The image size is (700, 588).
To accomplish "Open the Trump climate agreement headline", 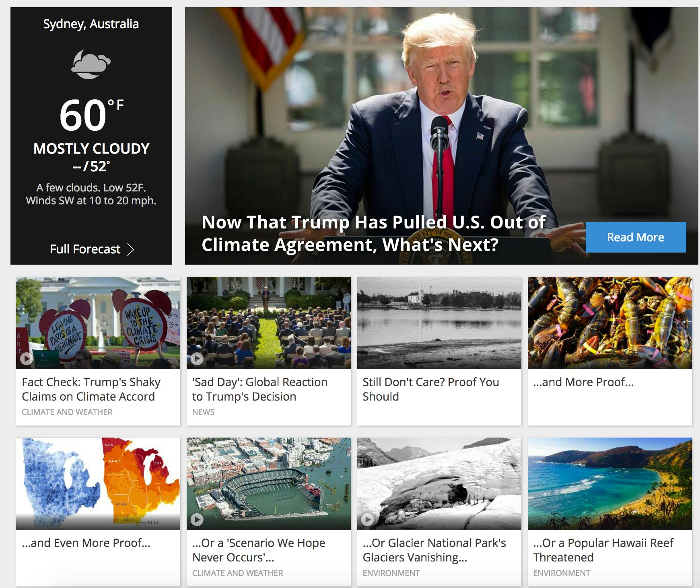I will [373, 233].
